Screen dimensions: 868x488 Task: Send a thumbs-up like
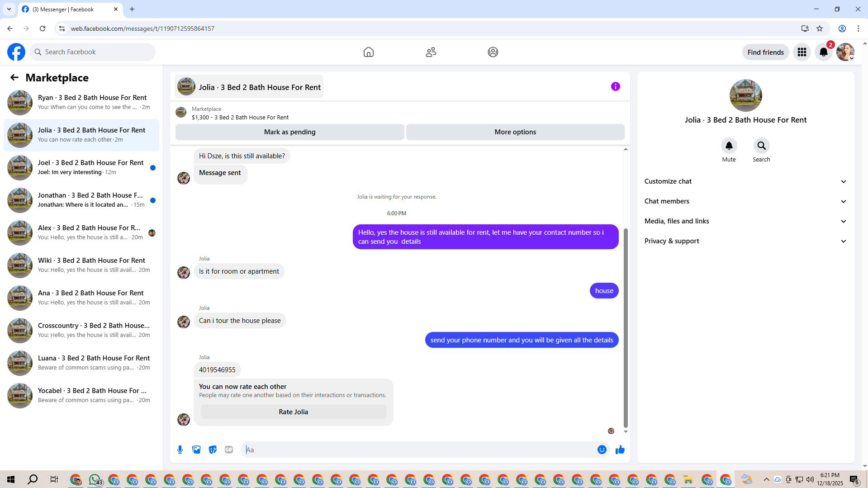pos(620,450)
